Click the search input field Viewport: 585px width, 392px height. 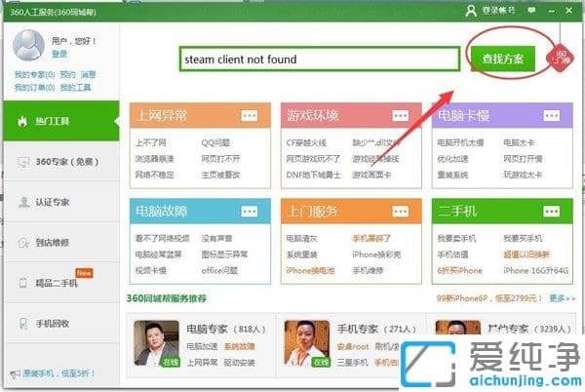[x=318, y=59]
